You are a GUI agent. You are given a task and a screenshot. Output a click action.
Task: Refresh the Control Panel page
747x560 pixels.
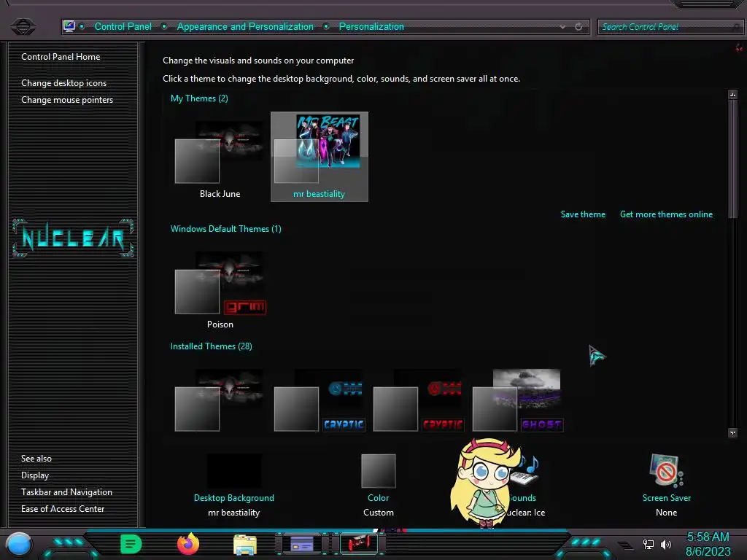tap(578, 27)
